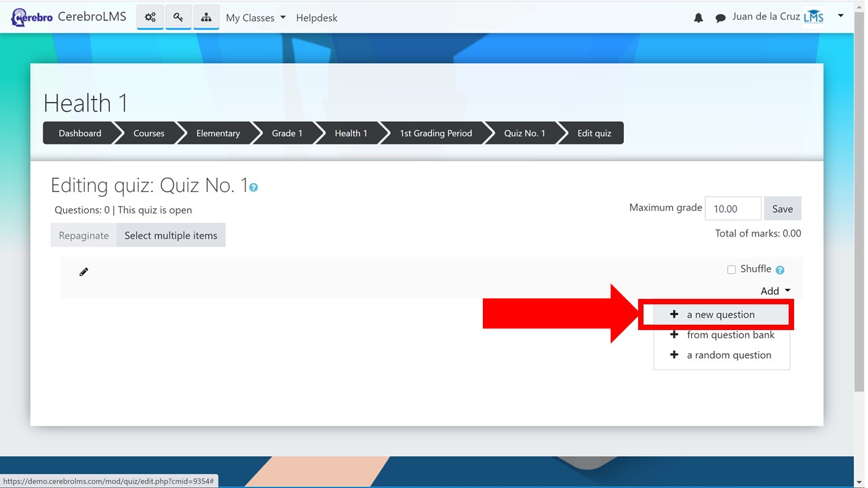Open the notifications bell icon
This screenshot has width=868, height=488.
pyautogui.click(x=698, y=18)
